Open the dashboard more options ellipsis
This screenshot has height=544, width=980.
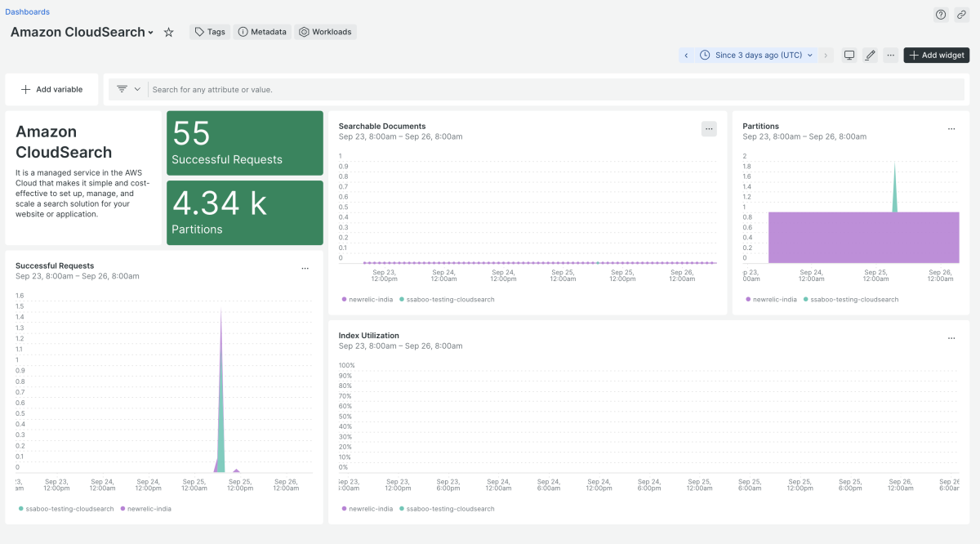pyautogui.click(x=891, y=55)
